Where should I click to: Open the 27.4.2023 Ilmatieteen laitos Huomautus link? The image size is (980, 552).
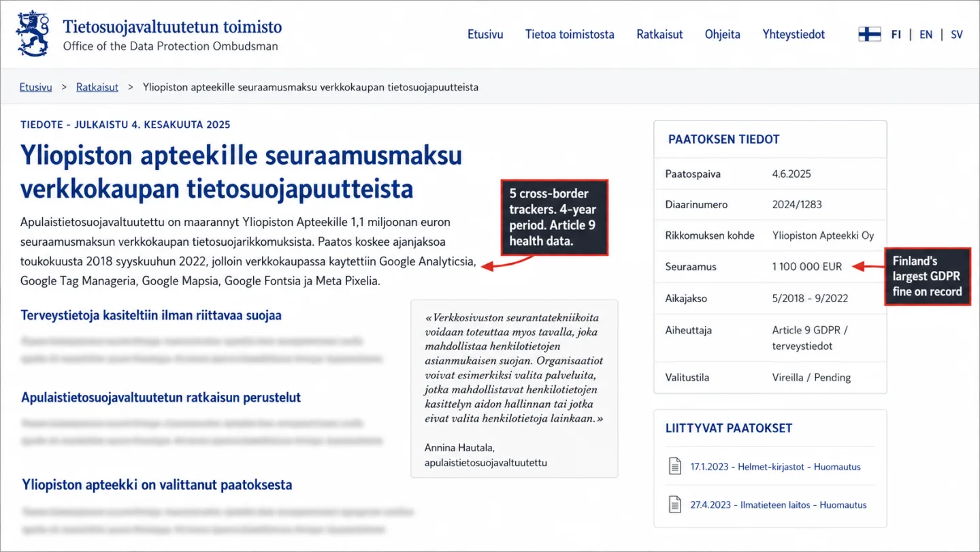(x=779, y=504)
